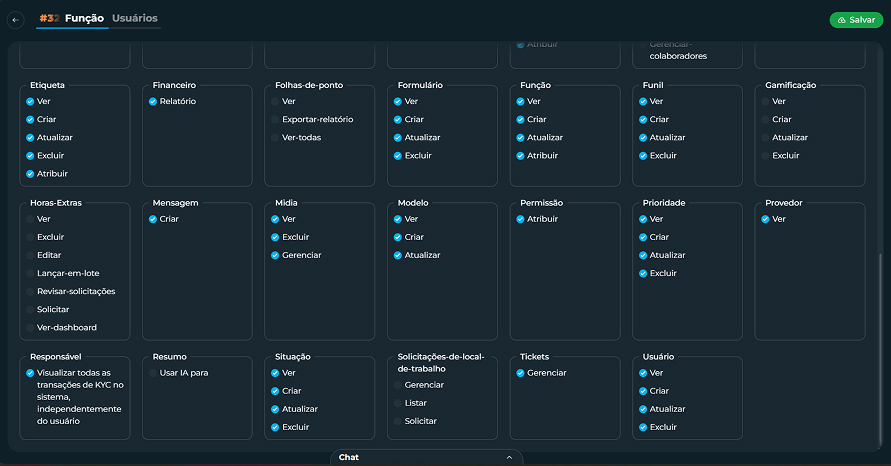Uncheck Excluir under Midia
Image resolution: width=891 pixels, height=466 pixels.
(x=275, y=238)
